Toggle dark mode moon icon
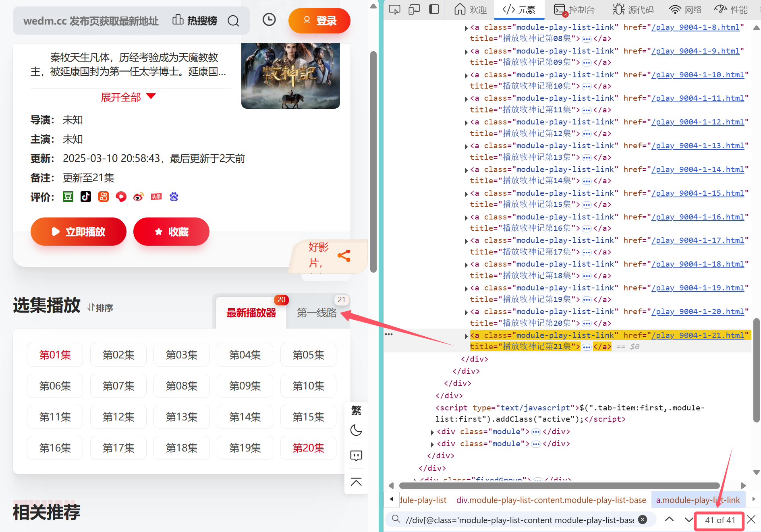Image resolution: width=761 pixels, height=532 pixels. click(356, 431)
